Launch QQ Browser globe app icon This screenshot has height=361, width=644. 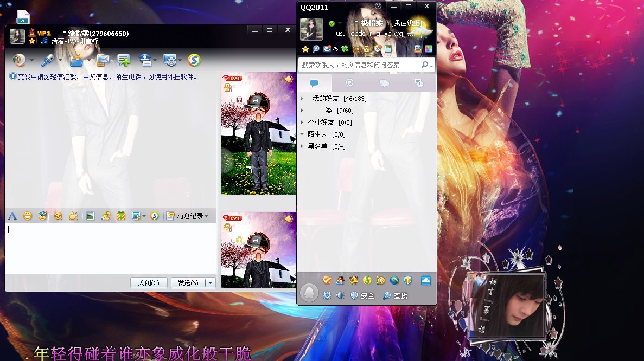[x=394, y=280]
